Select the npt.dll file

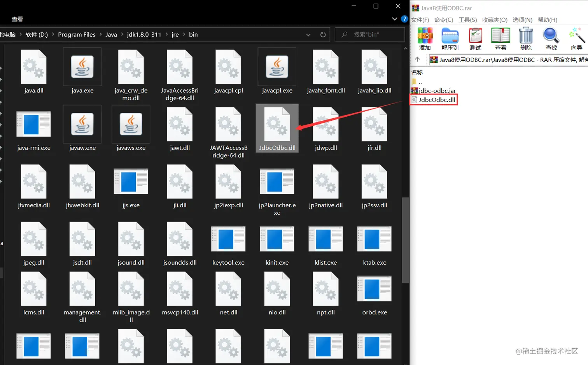tap(326, 294)
